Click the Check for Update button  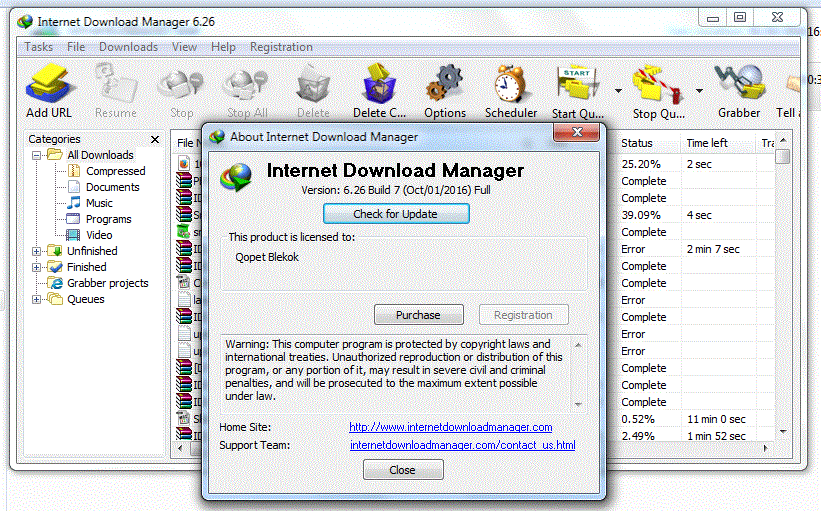(396, 214)
